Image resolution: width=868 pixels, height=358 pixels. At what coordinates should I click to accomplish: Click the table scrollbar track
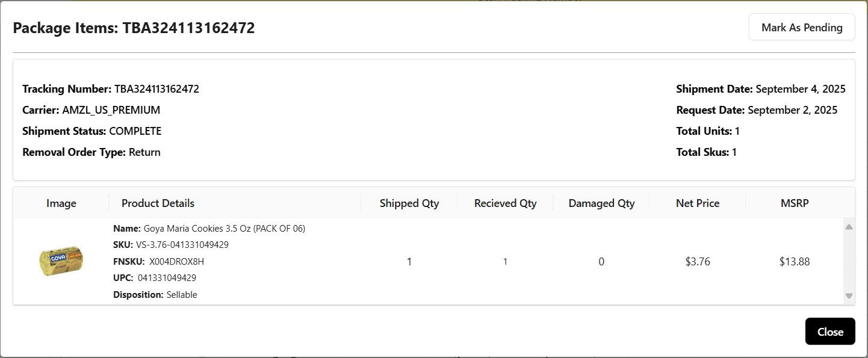849,262
